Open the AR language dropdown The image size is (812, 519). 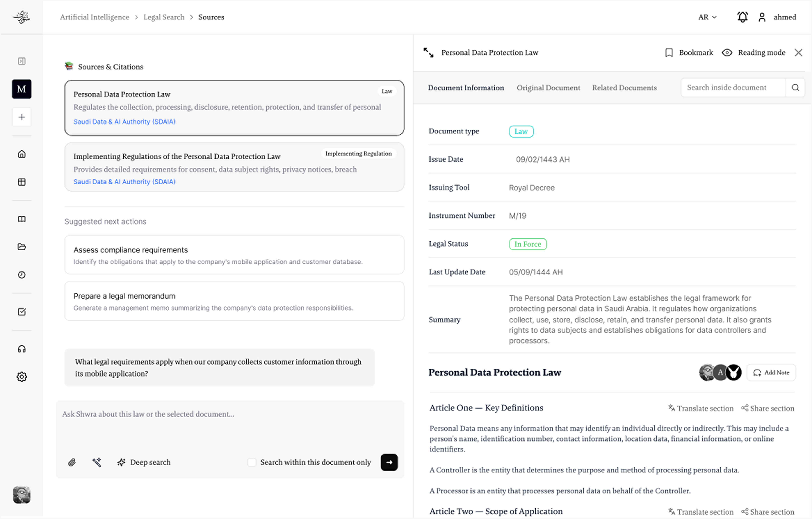pyautogui.click(x=708, y=17)
